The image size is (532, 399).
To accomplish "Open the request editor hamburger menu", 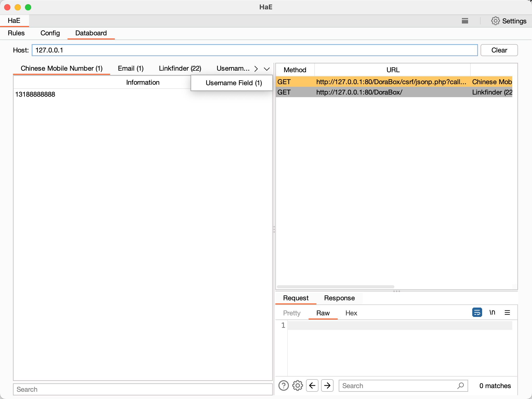I will (x=507, y=312).
